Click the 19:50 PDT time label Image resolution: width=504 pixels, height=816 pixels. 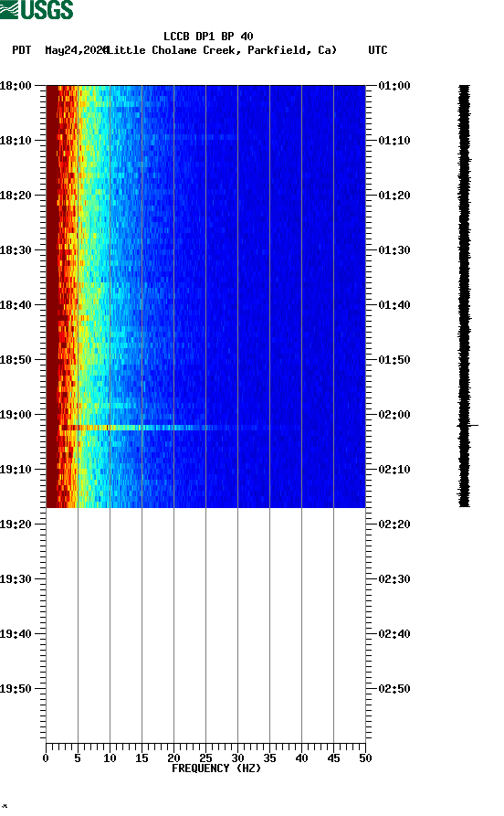click(16, 688)
